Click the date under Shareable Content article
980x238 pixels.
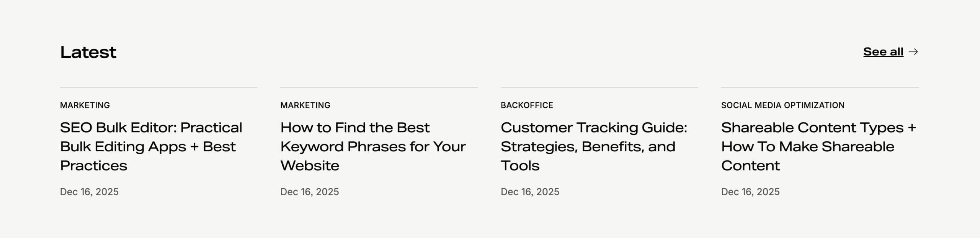750,192
